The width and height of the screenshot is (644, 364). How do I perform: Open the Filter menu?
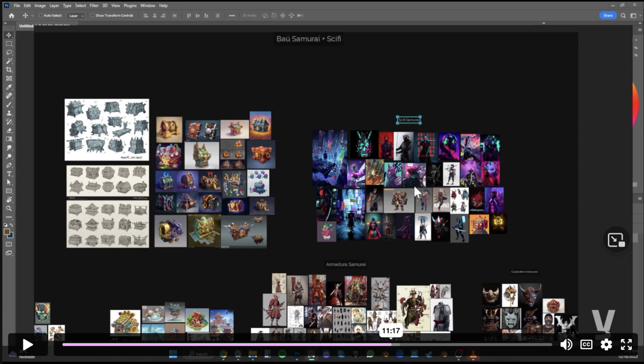click(94, 5)
